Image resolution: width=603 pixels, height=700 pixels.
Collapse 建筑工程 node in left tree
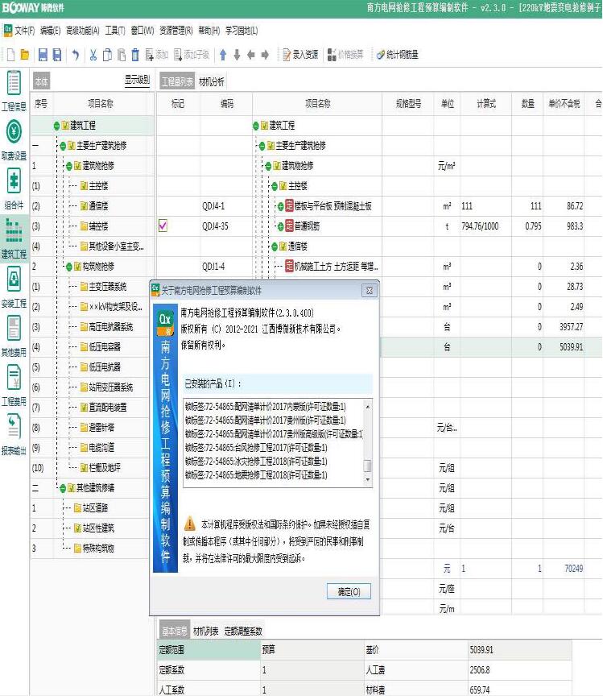point(56,126)
